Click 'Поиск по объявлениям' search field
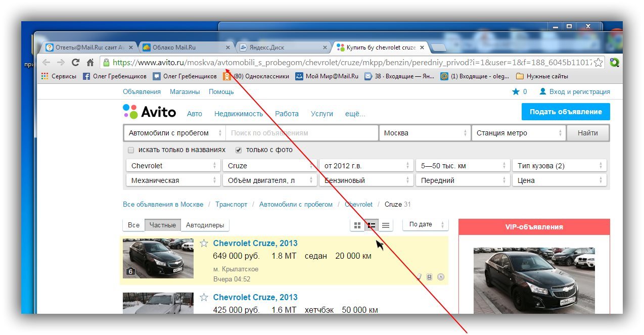644x335 pixels. 302,133
